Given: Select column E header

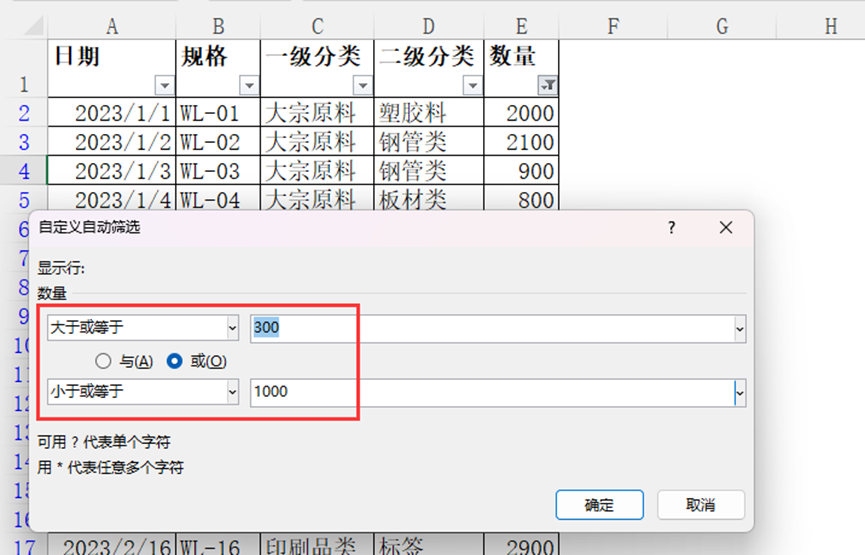Looking at the screenshot, I should 521,26.
